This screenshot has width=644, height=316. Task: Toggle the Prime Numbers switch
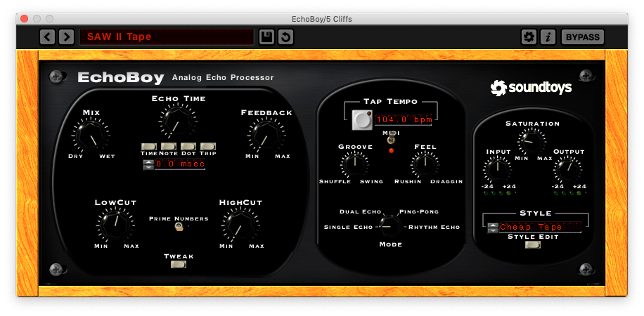click(179, 226)
